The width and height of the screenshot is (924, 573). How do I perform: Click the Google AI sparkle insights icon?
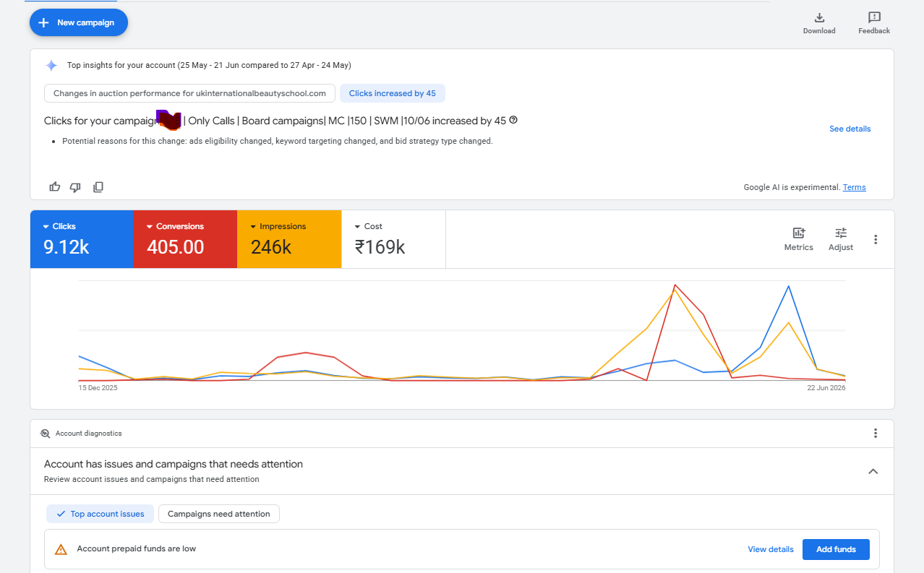coord(51,65)
